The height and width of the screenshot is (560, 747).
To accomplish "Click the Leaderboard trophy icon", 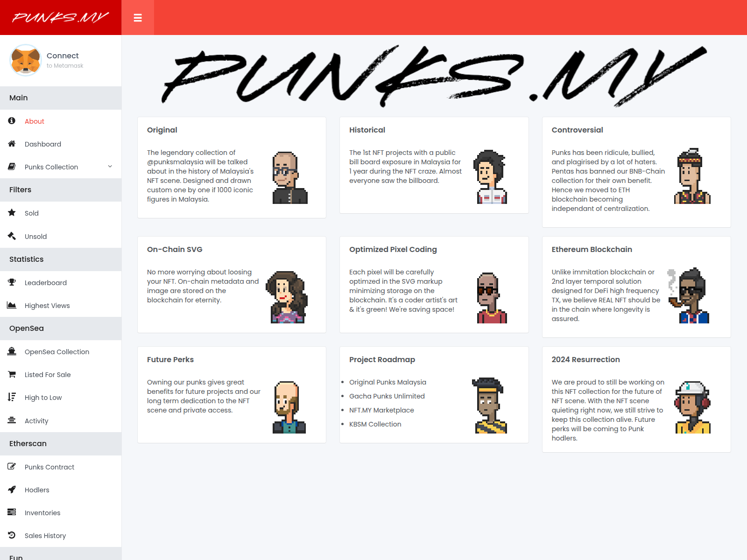I will (x=12, y=282).
